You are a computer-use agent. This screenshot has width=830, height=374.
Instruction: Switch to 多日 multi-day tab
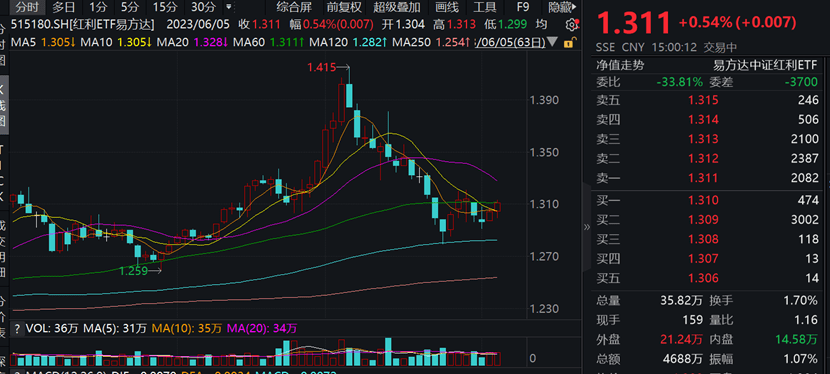[64, 7]
